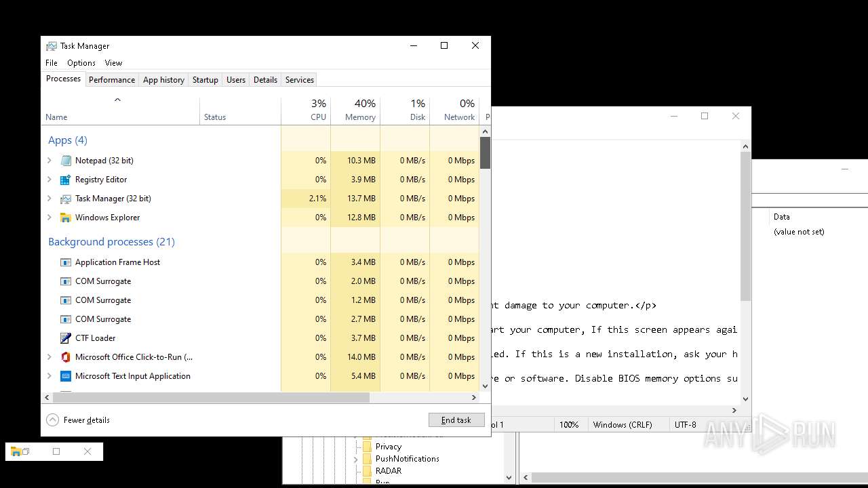This screenshot has height=488, width=868.
Task: Select (value not set) in Registry Editor
Action: 799,232
